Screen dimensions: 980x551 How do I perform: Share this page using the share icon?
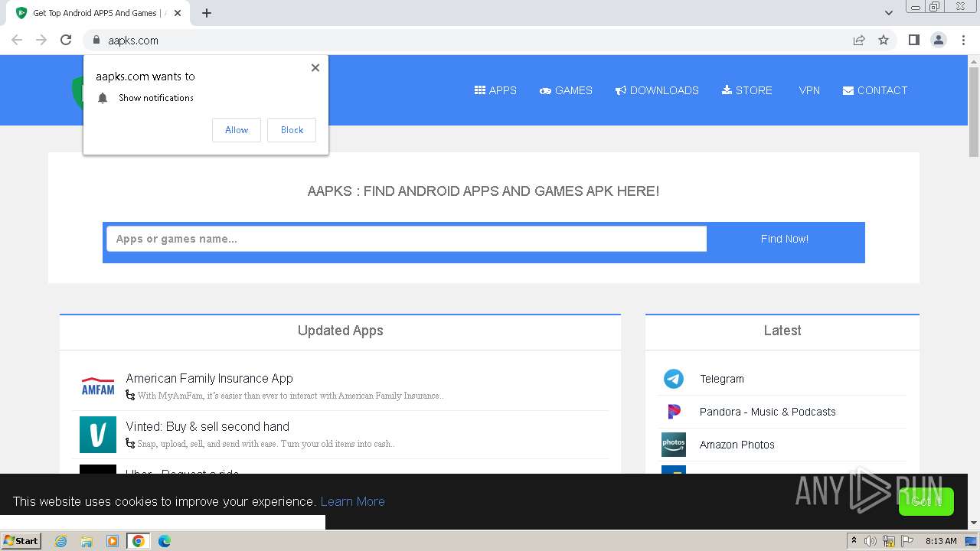859,41
